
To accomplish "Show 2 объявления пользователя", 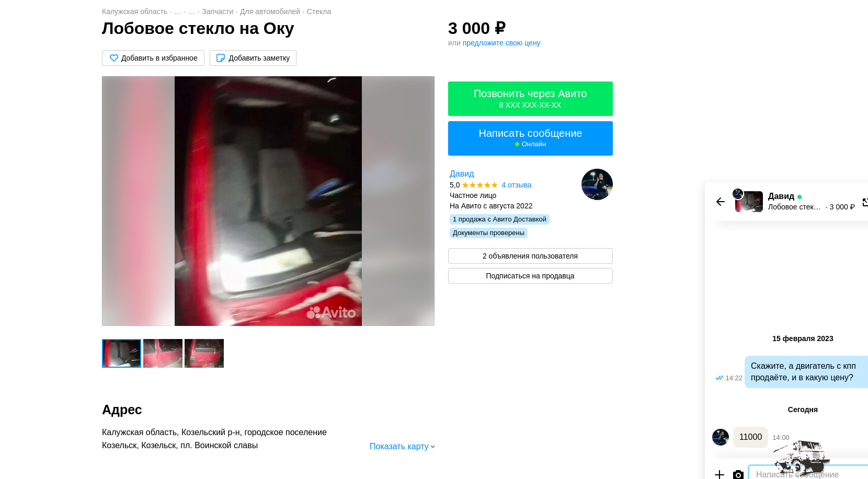I will coord(530,256).
